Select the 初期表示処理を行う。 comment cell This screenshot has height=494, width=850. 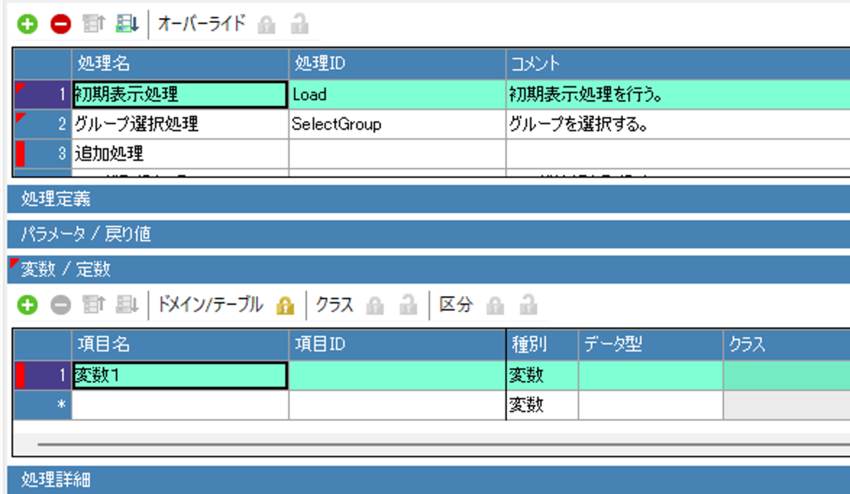(678, 94)
